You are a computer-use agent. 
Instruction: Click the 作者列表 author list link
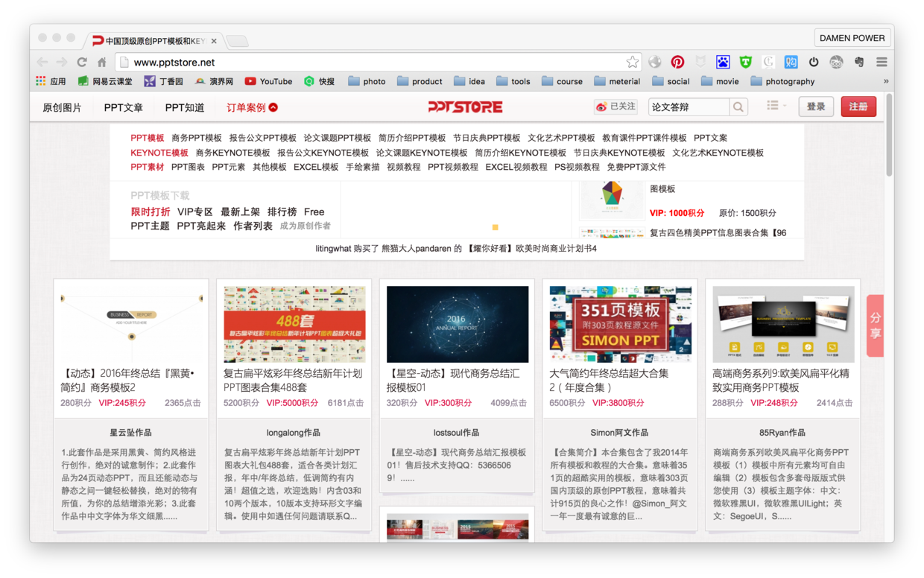253,226
